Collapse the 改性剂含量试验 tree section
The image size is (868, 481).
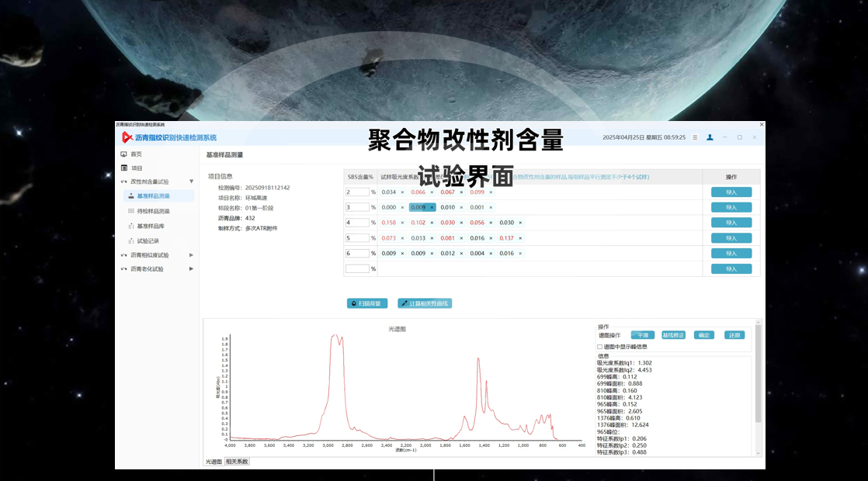point(191,182)
